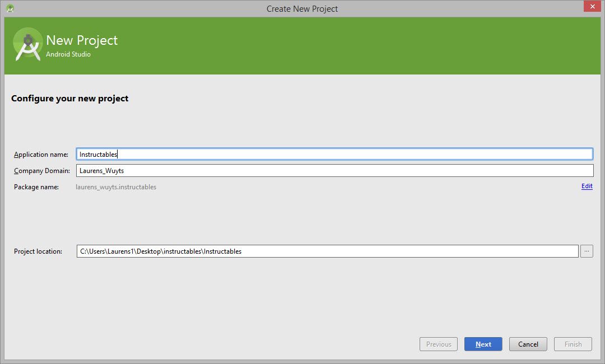Click the Finish button

[573, 344]
